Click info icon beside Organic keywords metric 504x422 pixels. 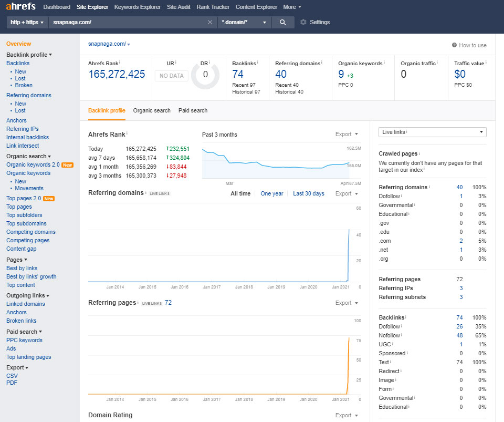pos(384,63)
